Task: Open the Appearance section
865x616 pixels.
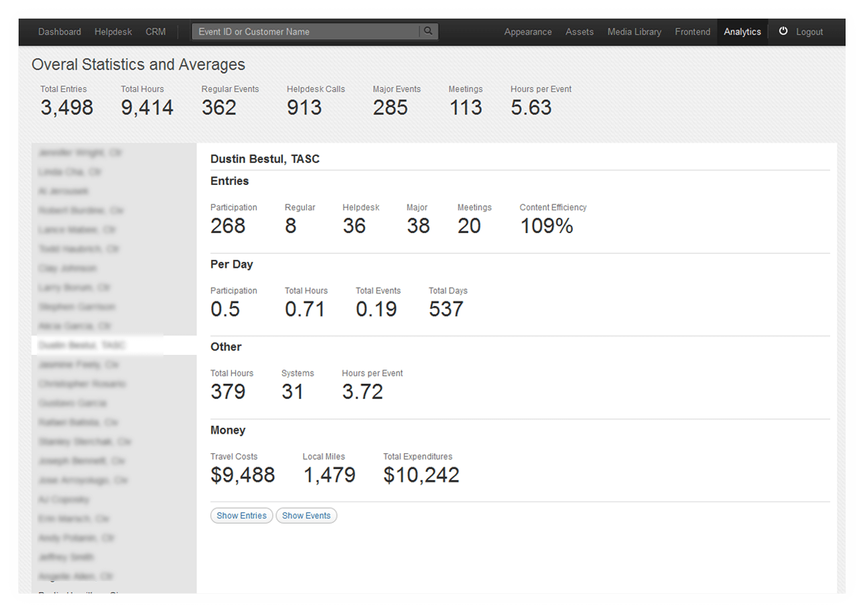Action: coord(528,31)
